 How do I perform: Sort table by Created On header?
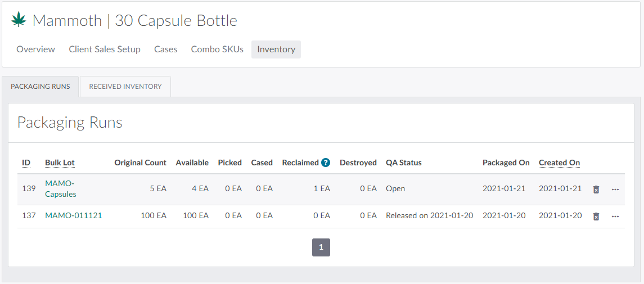559,163
